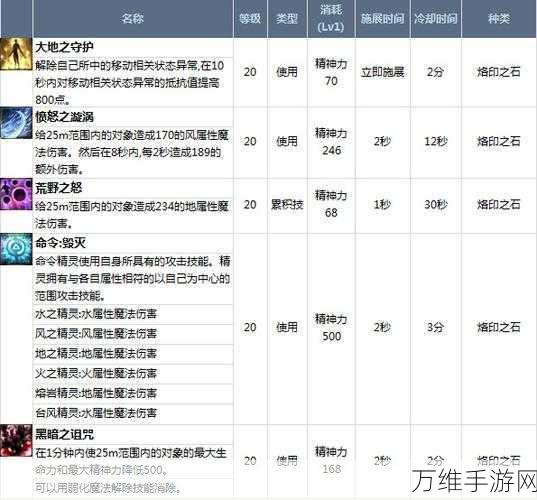537x500 pixels.
Task: Click the 大地之守护 description text
Action: point(129,83)
